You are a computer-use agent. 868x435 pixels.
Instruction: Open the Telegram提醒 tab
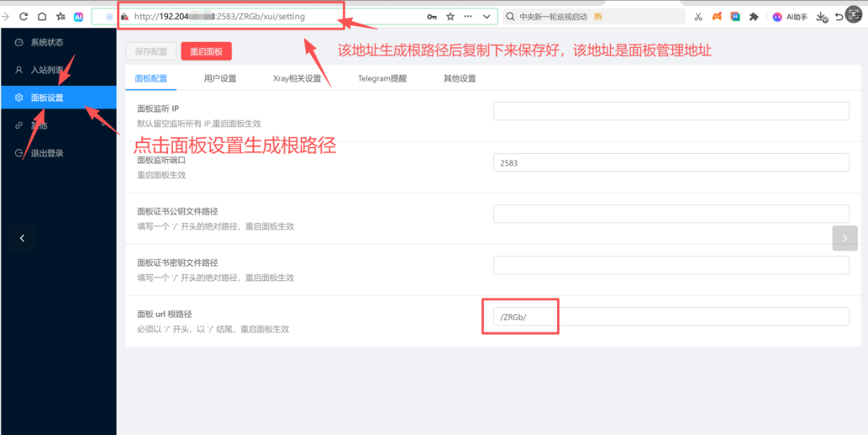coord(382,78)
